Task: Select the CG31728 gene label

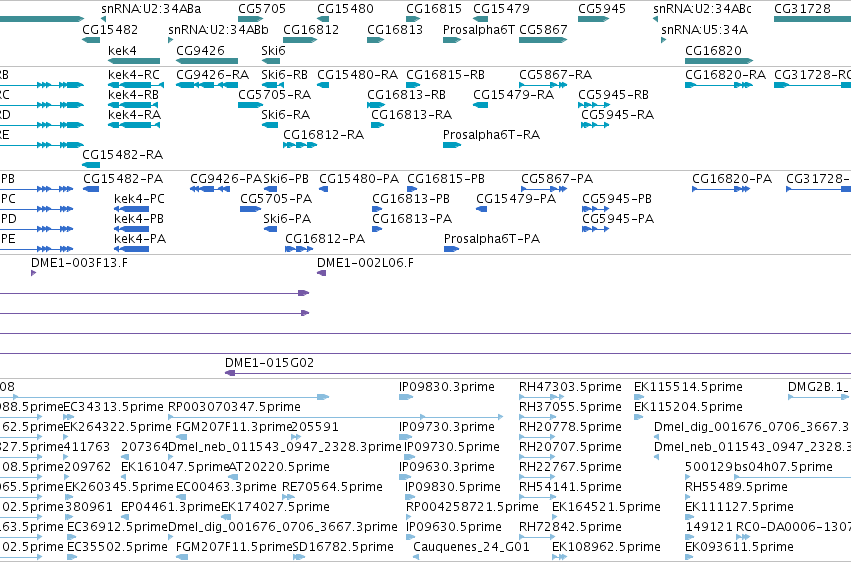Action: 802,9
